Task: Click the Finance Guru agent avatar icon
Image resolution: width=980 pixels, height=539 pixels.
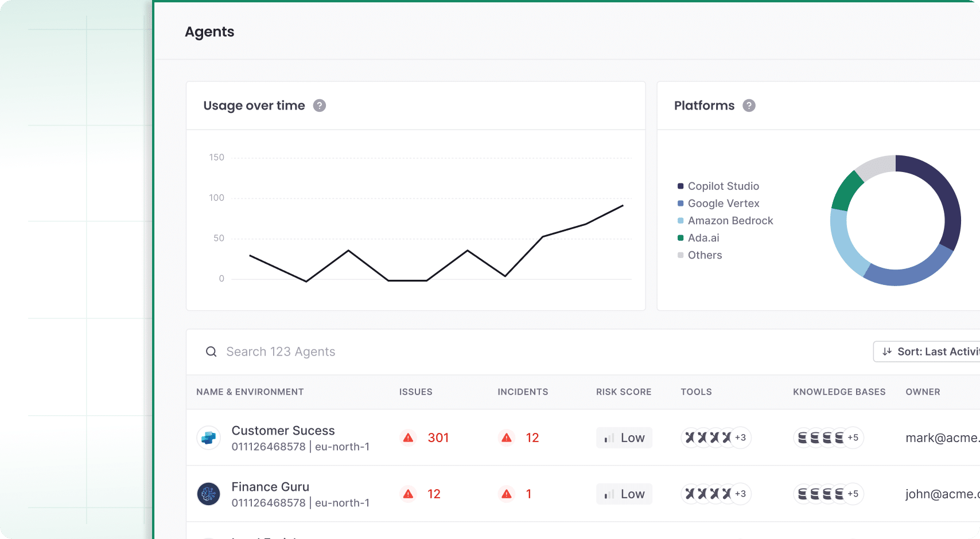Action: point(209,494)
